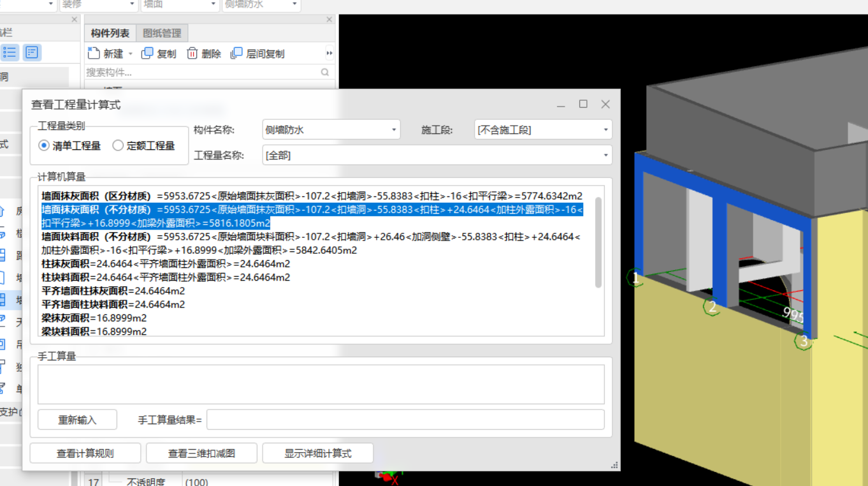Click axis marker 2 in the 3D view
The height and width of the screenshot is (486, 868).
712,307
